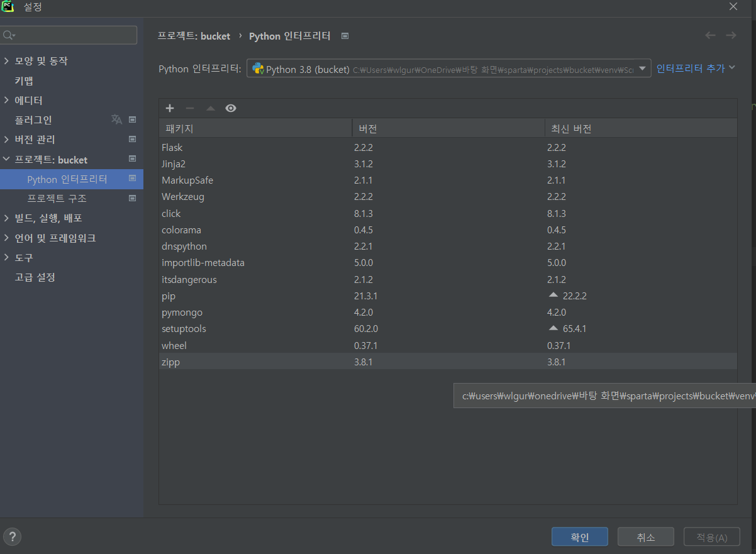Click the project settings icon in the breadcrumb
This screenshot has width=756, height=554.
click(345, 36)
